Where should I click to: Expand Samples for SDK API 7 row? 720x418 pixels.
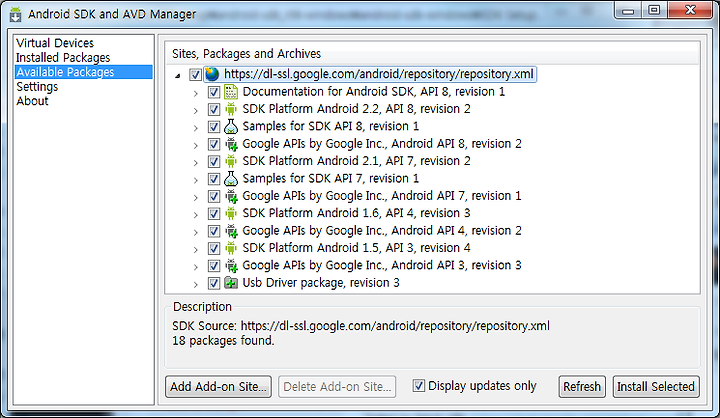coord(196,180)
